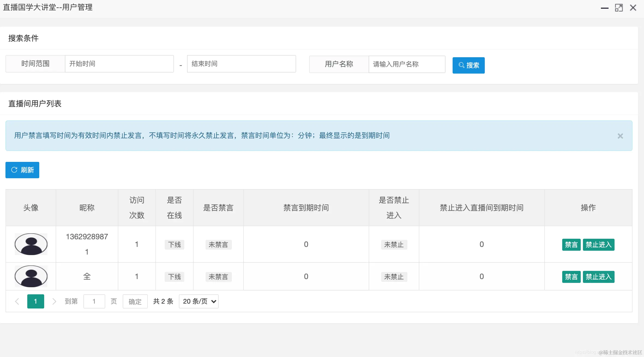This screenshot has width=644, height=357.
Task: Click the 请输入用户名称 input field
Action: [x=407, y=64]
